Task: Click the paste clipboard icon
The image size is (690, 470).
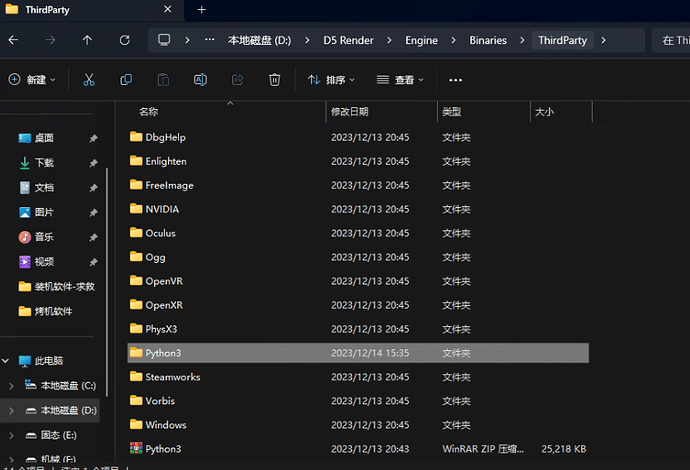Action: (x=163, y=80)
